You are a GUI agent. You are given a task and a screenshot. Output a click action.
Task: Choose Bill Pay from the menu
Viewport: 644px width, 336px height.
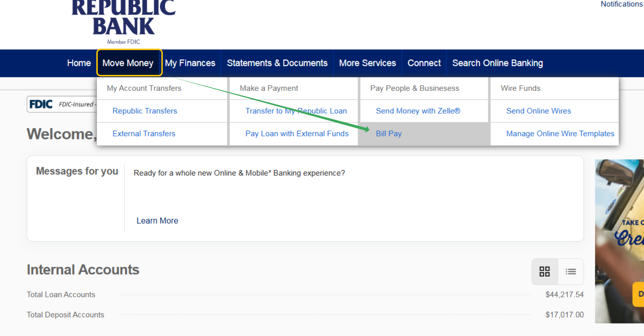tap(389, 134)
